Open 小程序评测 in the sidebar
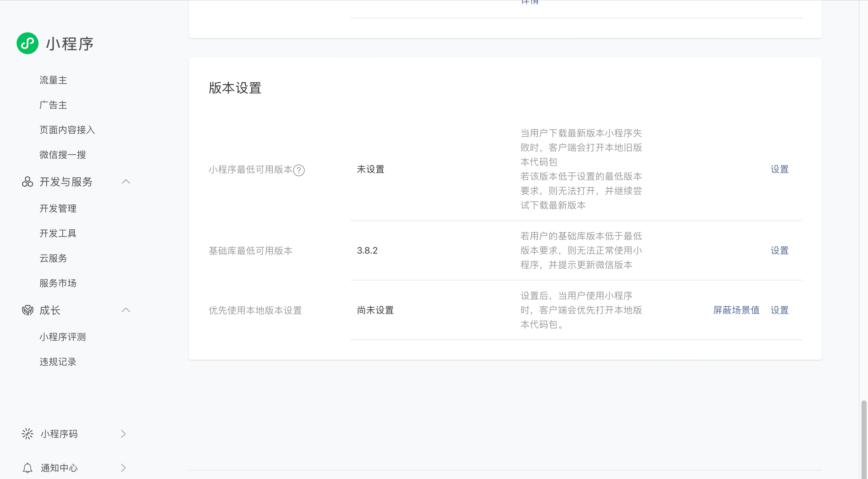This screenshot has width=868, height=479. (x=63, y=337)
